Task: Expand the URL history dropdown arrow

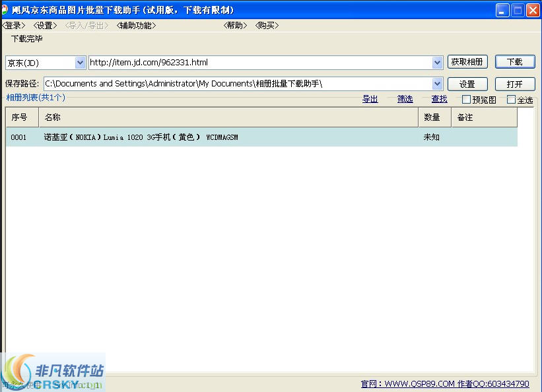Action: [x=437, y=63]
